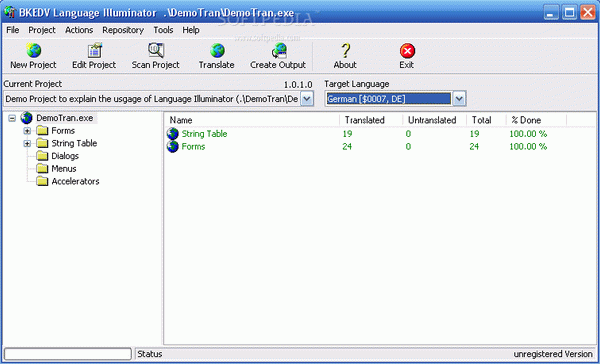
Task: Click the Create Output icon
Action: tap(279, 51)
